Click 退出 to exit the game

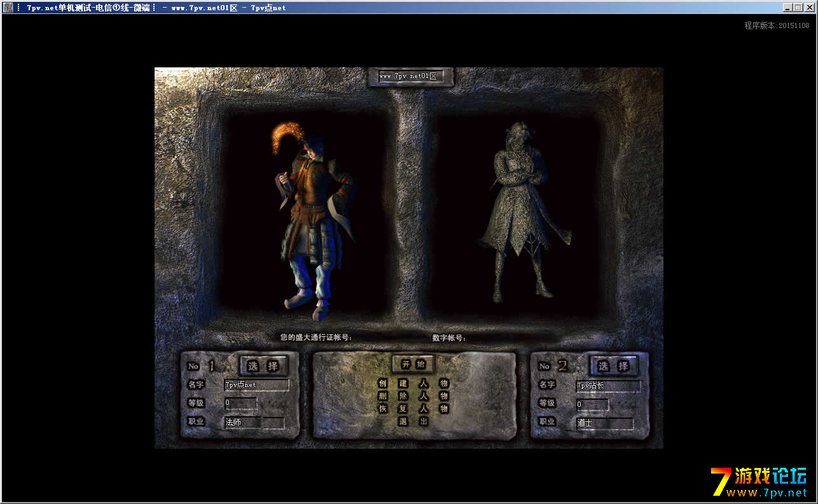pos(413,421)
